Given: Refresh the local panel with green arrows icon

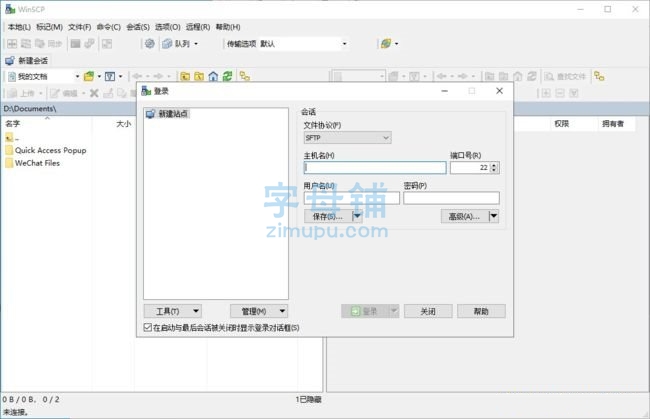Looking at the screenshot, I should click(x=227, y=76).
